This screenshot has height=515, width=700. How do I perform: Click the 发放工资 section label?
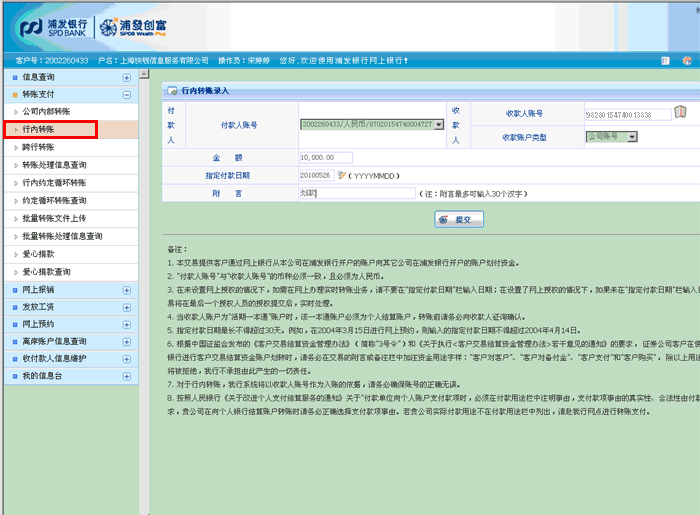[x=38, y=307]
